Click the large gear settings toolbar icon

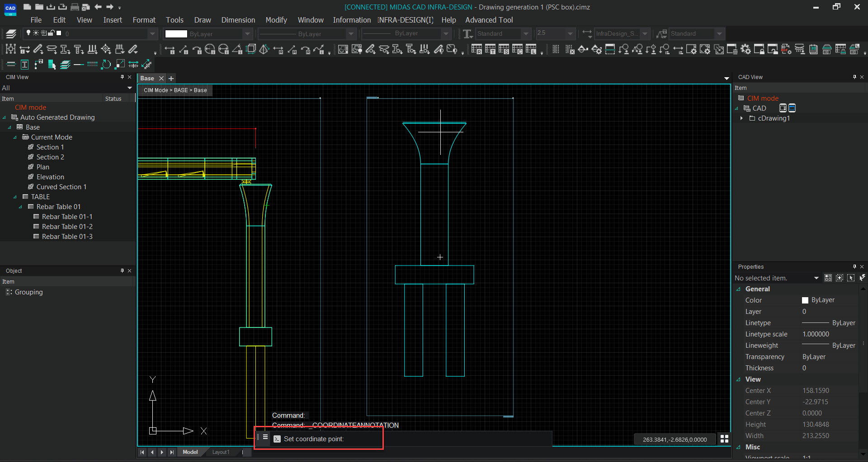pyautogui.click(x=745, y=49)
